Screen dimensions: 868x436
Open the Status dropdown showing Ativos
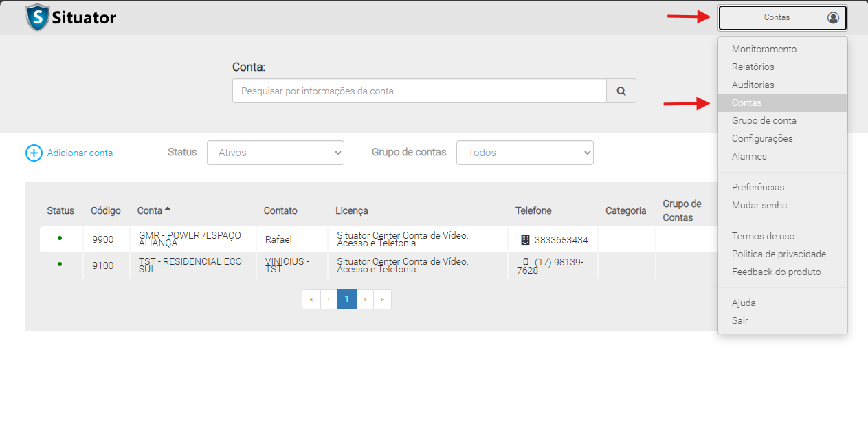(275, 153)
